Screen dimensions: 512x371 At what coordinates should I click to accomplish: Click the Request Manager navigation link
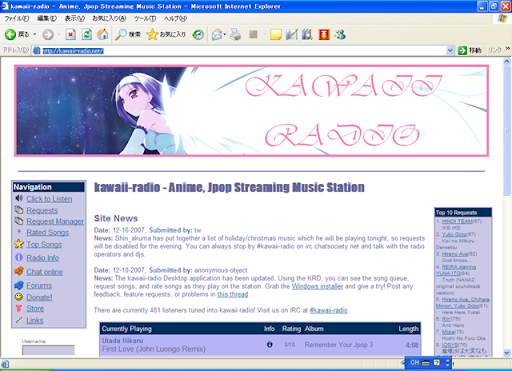tap(55, 221)
